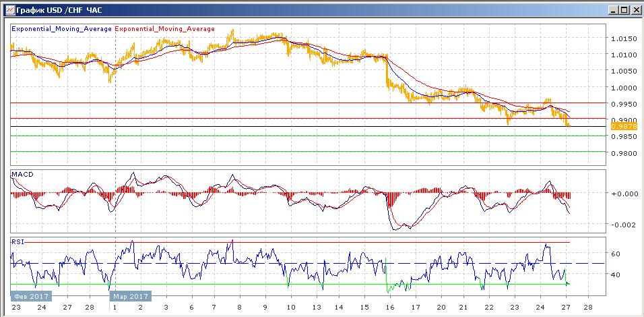Image resolution: width=644 pixels, height=317 pixels.
Task: Select the RSI indicator label
Action: tap(18, 241)
